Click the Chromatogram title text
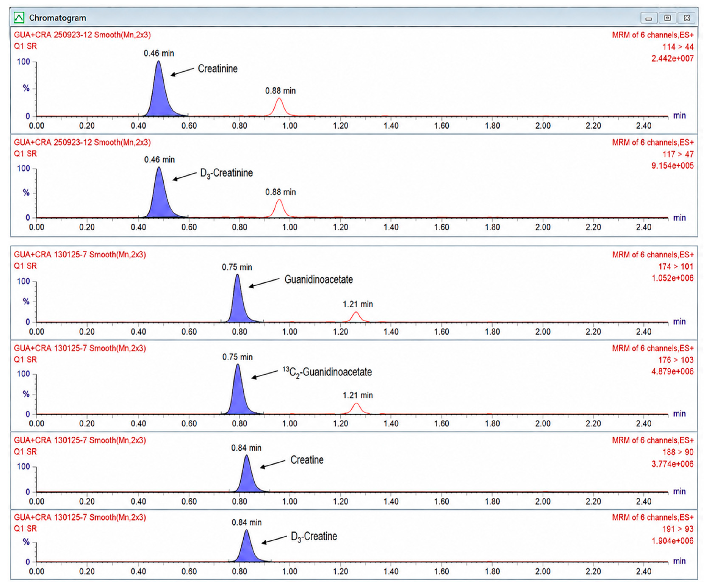Image resolution: width=705 pixels, height=588 pixels. tap(57, 18)
